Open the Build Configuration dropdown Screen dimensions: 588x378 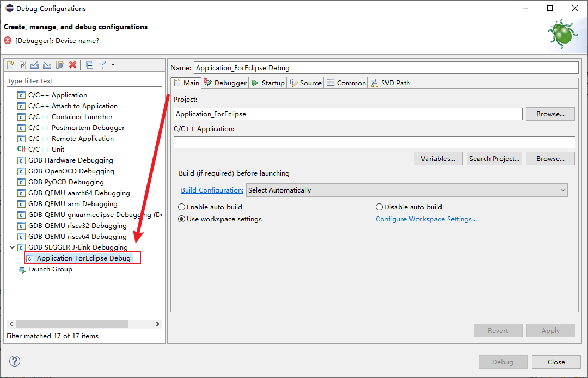(x=407, y=190)
